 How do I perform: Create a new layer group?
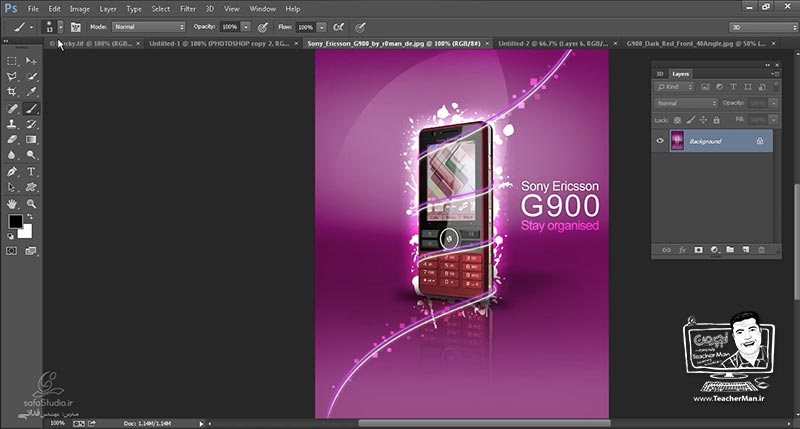[730, 249]
